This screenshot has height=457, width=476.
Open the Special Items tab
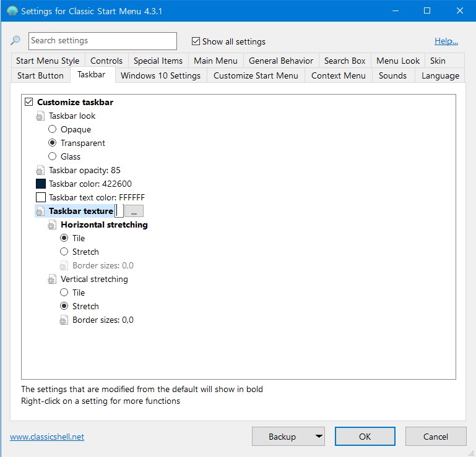[x=158, y=61]
